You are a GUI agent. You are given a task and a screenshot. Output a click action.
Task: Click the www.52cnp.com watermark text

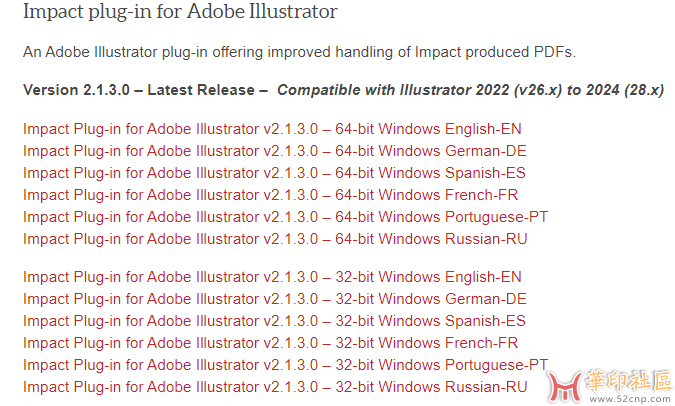[630, 399]
